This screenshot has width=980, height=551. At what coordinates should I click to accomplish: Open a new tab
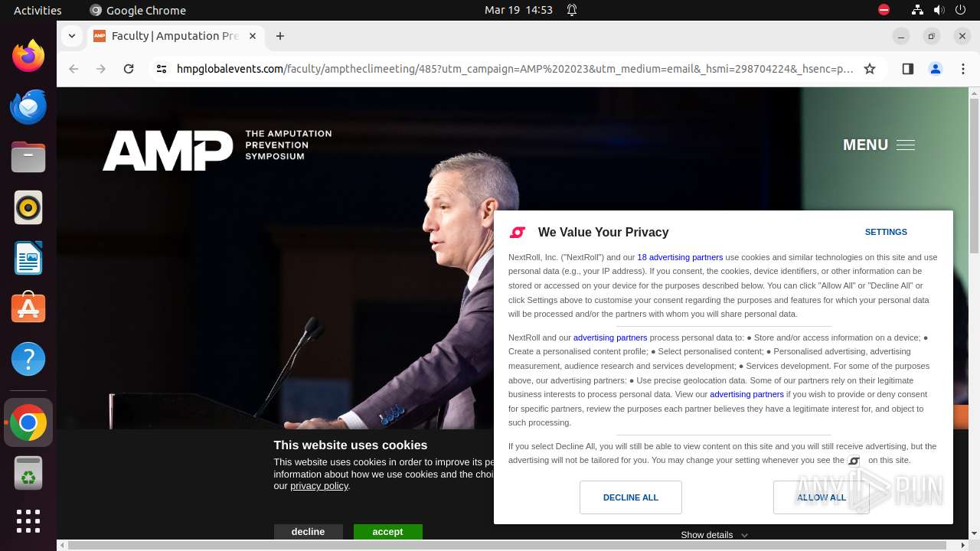point(280,36)
